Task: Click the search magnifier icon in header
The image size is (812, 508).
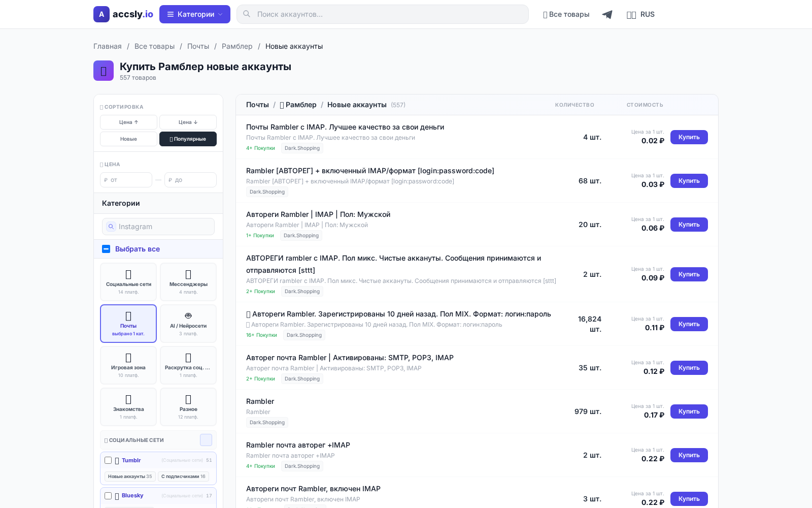Action: tap(247, 14)
